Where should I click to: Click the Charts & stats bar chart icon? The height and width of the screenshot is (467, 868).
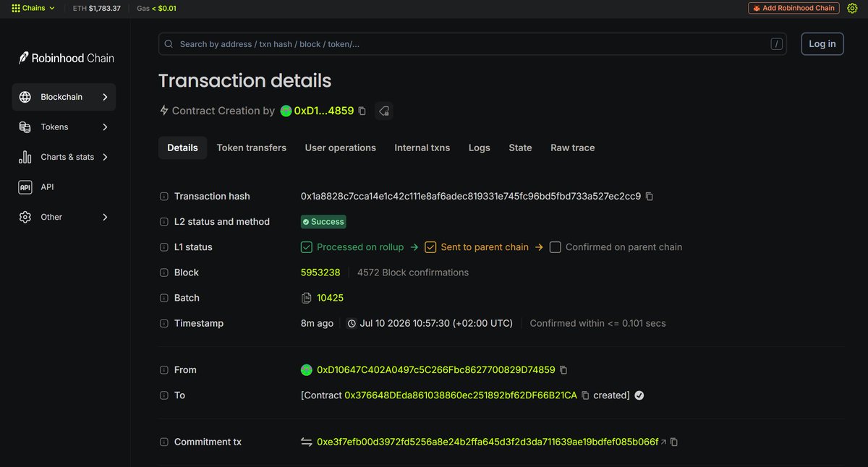click(25, 157)
